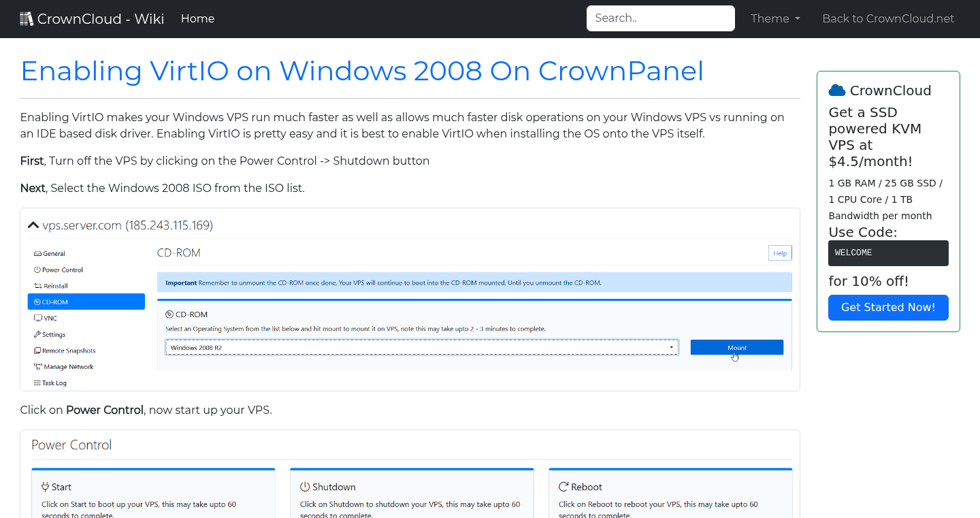Select the Manage Network icon
Screen dimensions: 980x518
tap(38, 366)
